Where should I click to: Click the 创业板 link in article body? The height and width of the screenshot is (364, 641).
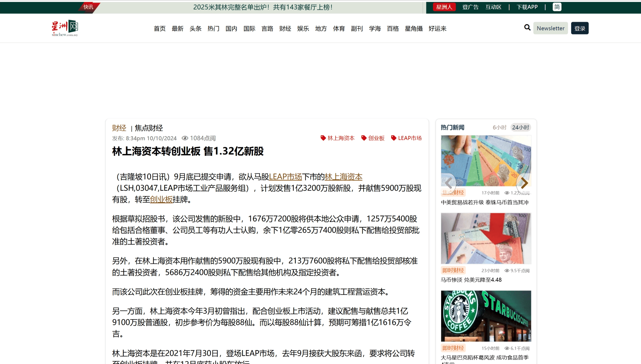pyautogui.click(x=161, y=199)
